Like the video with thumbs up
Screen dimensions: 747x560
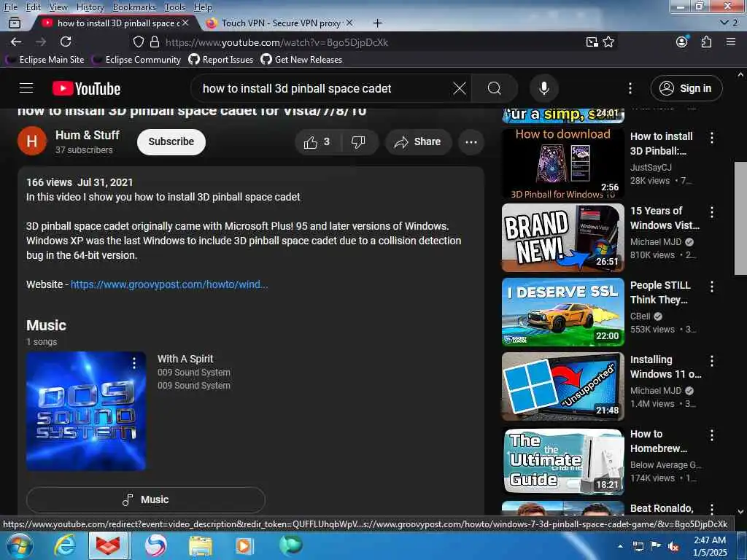click(x=318, y=141)
